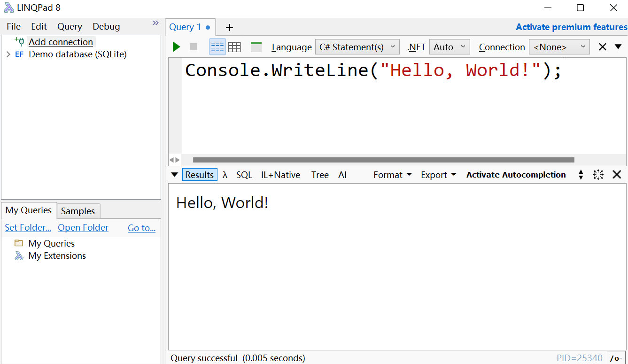
Task: Click the grey Stop query square
Action: [194, 47]
